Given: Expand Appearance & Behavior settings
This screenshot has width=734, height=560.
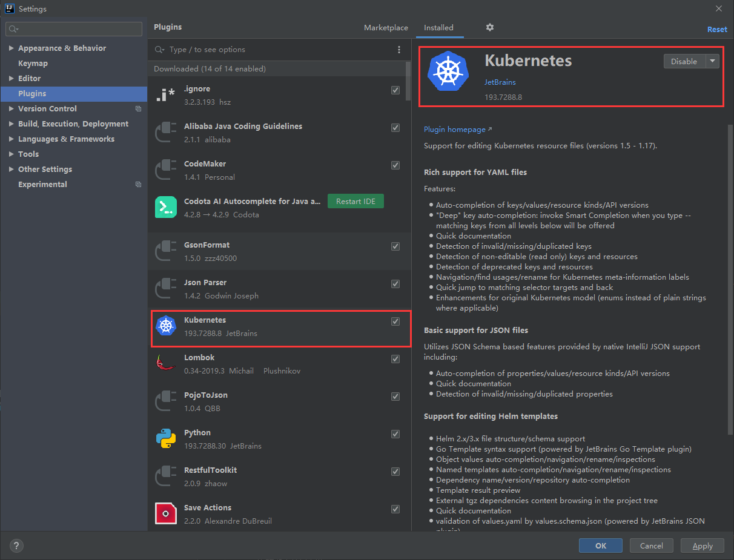Looking at the screenshot, I should click(12, 48).
